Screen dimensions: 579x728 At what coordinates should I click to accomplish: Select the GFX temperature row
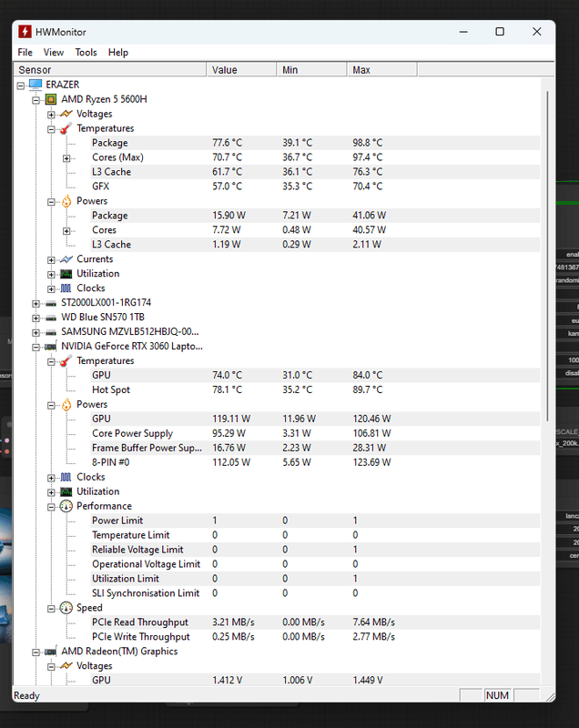tap(315, 187)
